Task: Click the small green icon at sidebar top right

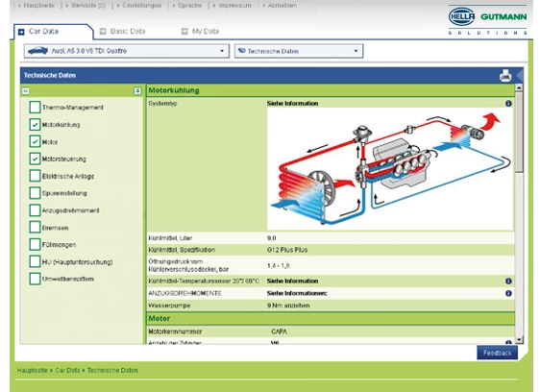Action: [x=137, y=91]
